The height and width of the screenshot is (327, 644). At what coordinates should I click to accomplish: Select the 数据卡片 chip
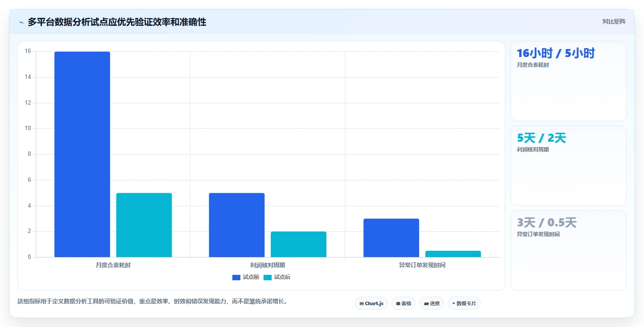point(464,303)
